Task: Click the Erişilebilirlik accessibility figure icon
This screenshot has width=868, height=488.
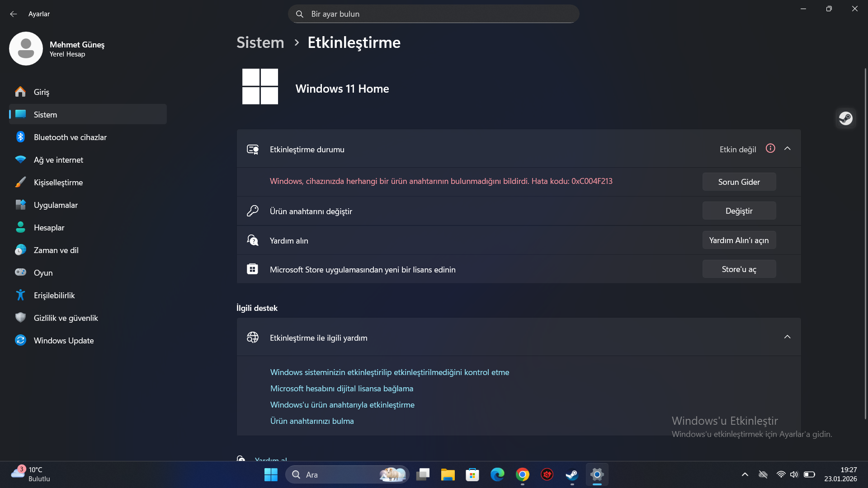Action: click(x=20, y=295)
